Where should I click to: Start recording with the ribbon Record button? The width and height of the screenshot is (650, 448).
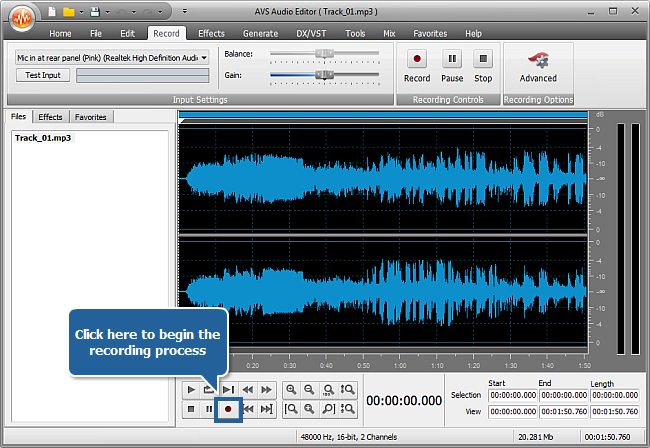[x=417, y=66]
